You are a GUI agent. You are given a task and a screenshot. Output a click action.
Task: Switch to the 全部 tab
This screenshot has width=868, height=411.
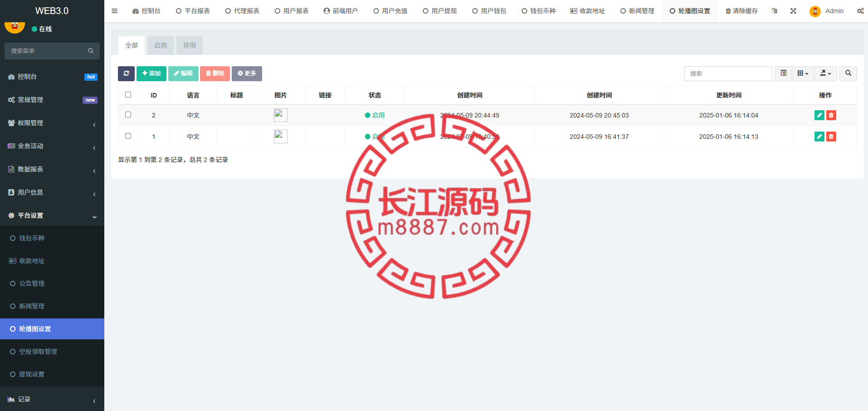[132, 45]
